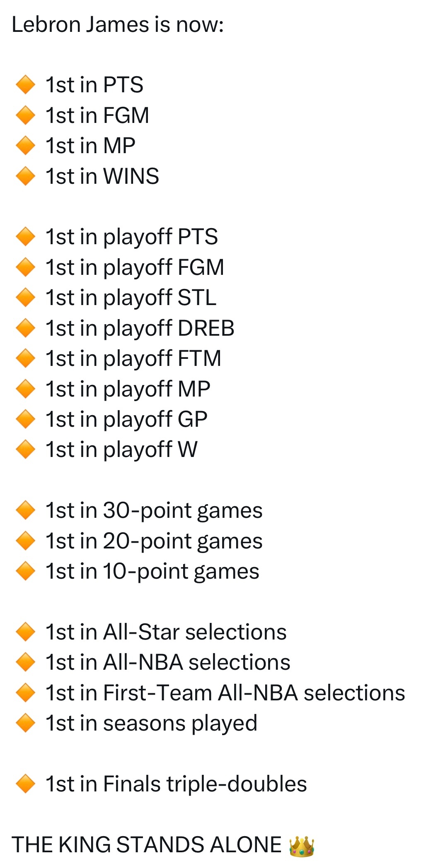438x868 pixels.
Task: Click the orange diamond beside "1st in PTS"
Action: (x=25, y=85)
